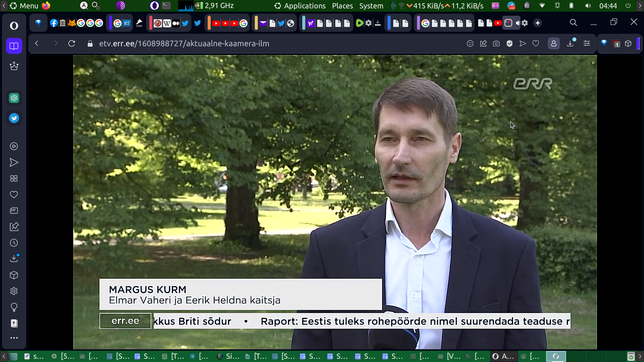Image resolution: width=644 pixels, height=362 pixels.
Task: Click the video player frame
Action: tap(335, 202)
